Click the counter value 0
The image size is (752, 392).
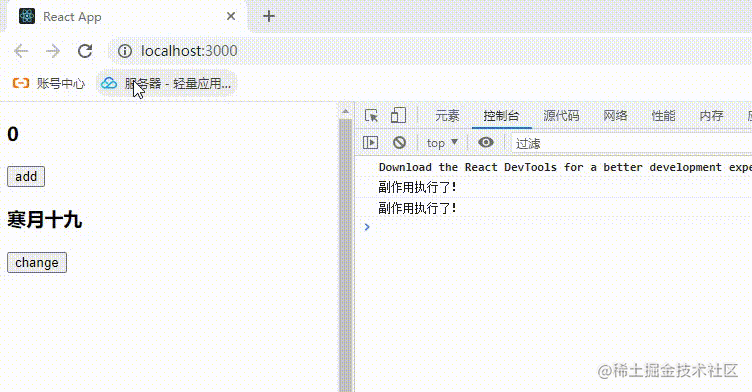[x=13, y=134]
